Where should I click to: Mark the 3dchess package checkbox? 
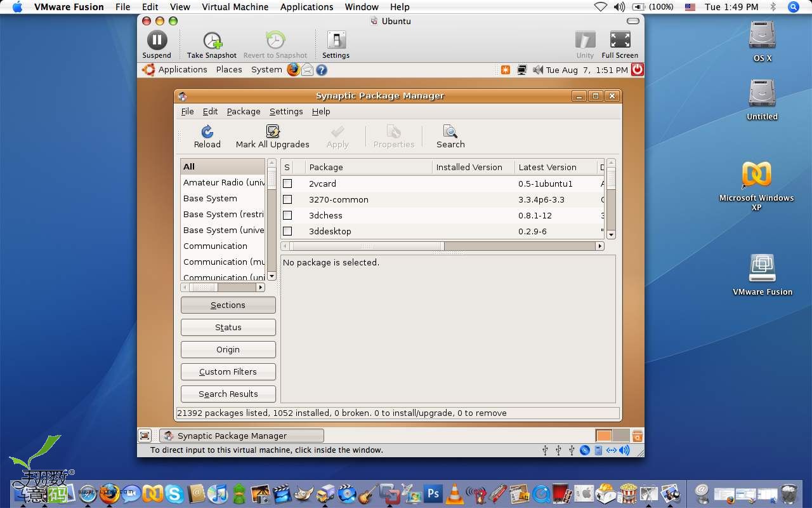coord(287,215)
